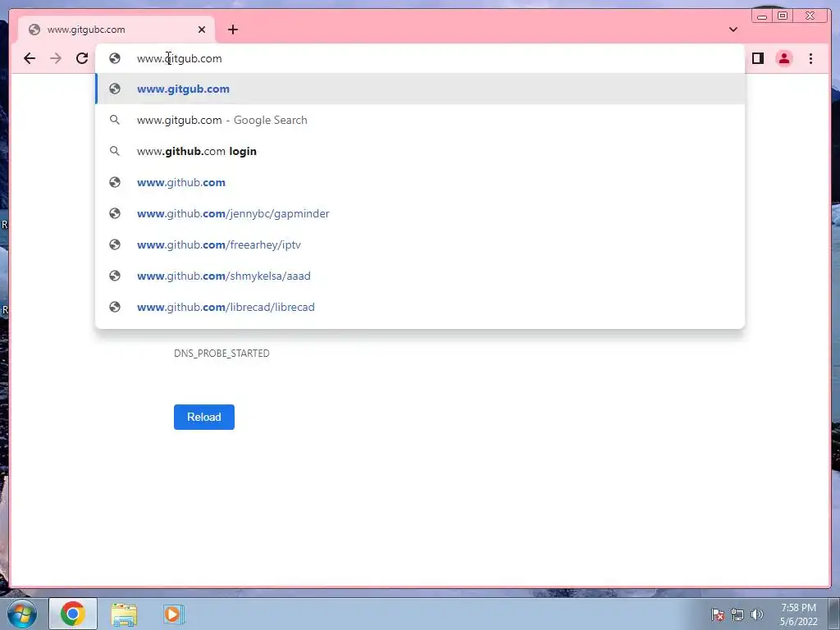
Task: Click the magnifier icon beside 'Google Search' suggestion
Action: coord(115,120)
